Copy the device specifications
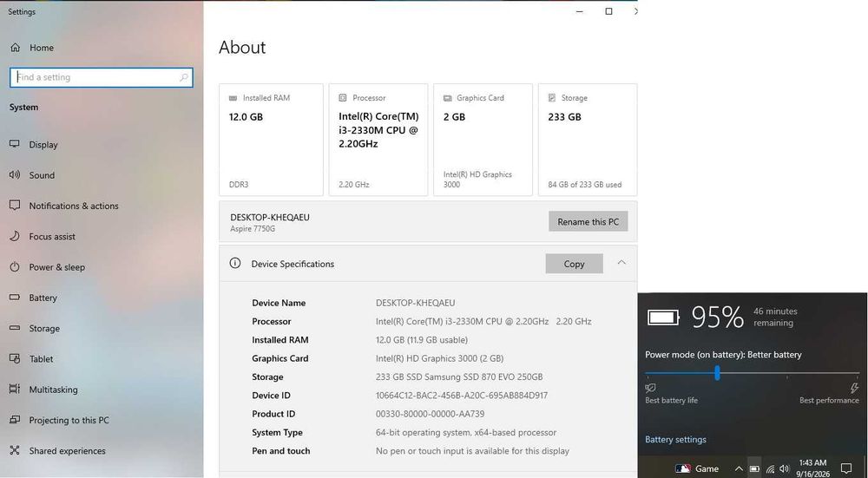Image resolution: width=868 pixels, height=478 pixels. point(574,264)
